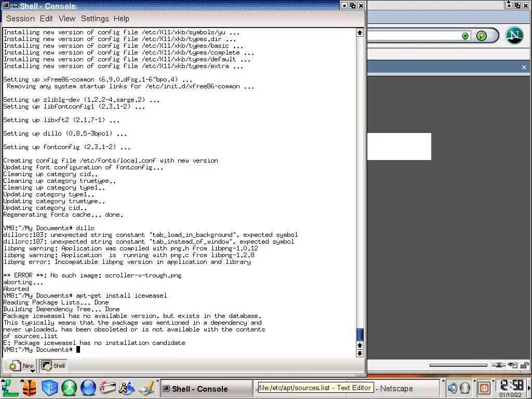Expand the New session dropdown arrow

coord(33,371)
